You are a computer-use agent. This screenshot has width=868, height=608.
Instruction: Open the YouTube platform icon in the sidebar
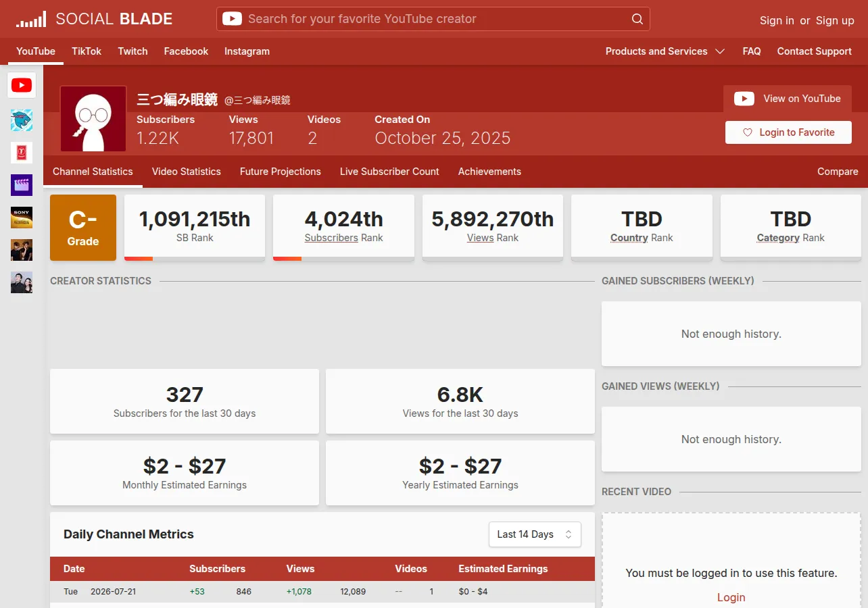pyautogui.click(x=22, y=85)
